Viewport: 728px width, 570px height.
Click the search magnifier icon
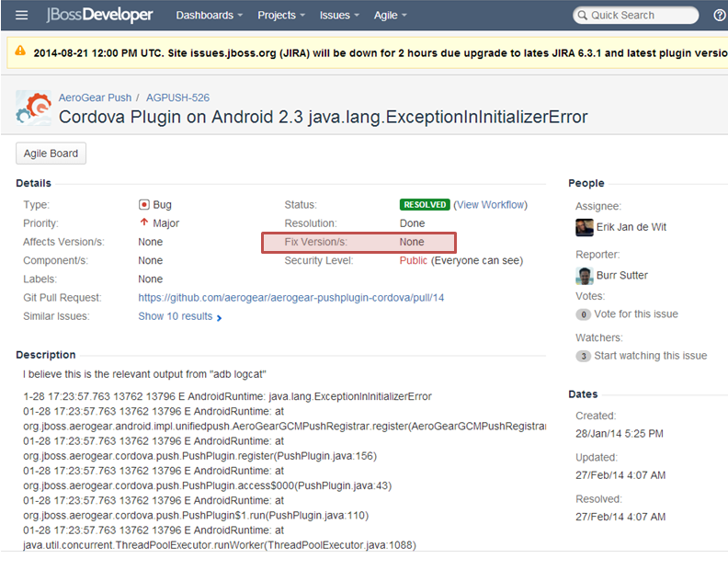point(583,16)
